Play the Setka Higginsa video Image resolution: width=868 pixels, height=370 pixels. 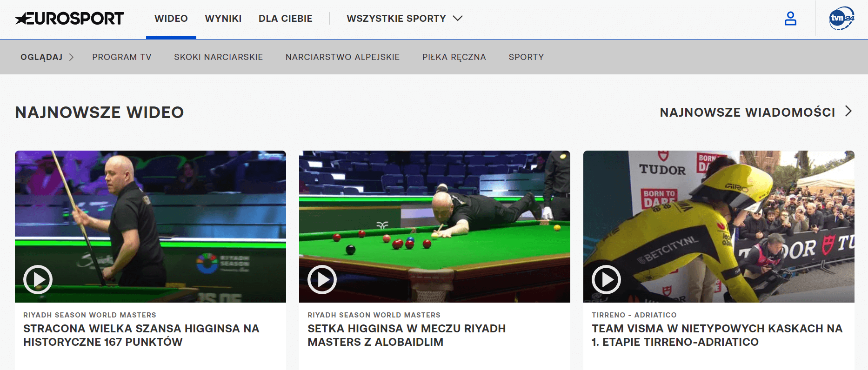[322, 279]
